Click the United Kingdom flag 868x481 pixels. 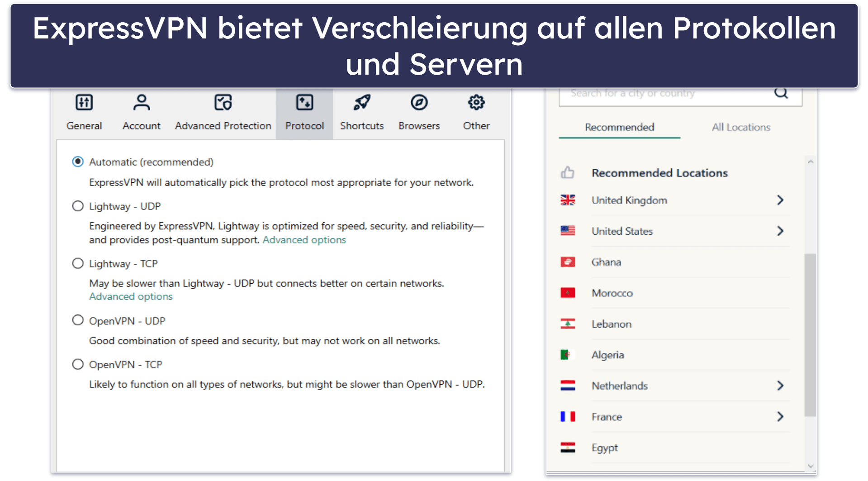click(568, 200)
